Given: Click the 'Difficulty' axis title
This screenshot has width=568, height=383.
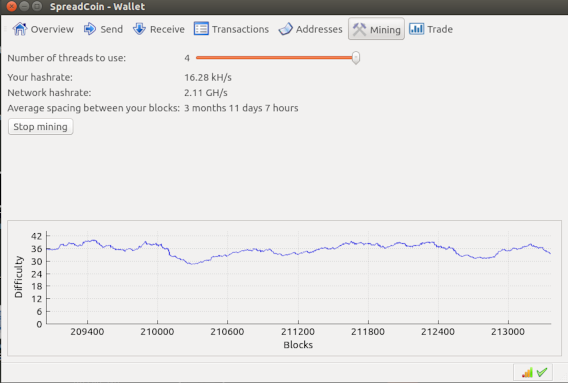Looking at the screenshot, I should (18, 277).
